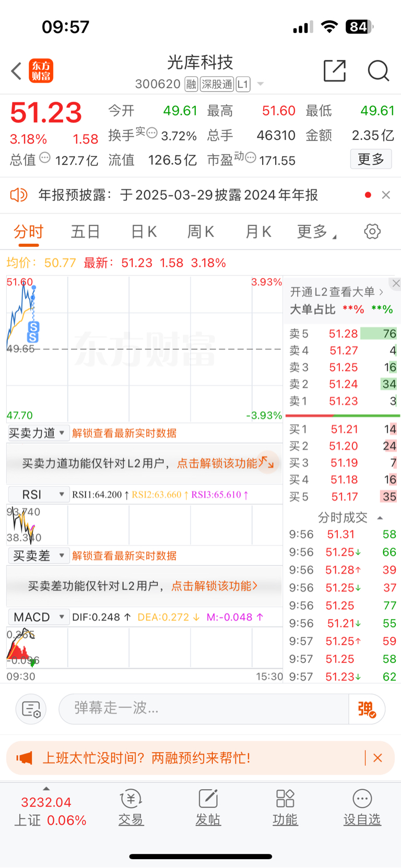
Task: Tap smiley icon next to 市盈
Action: pos(251,157)
